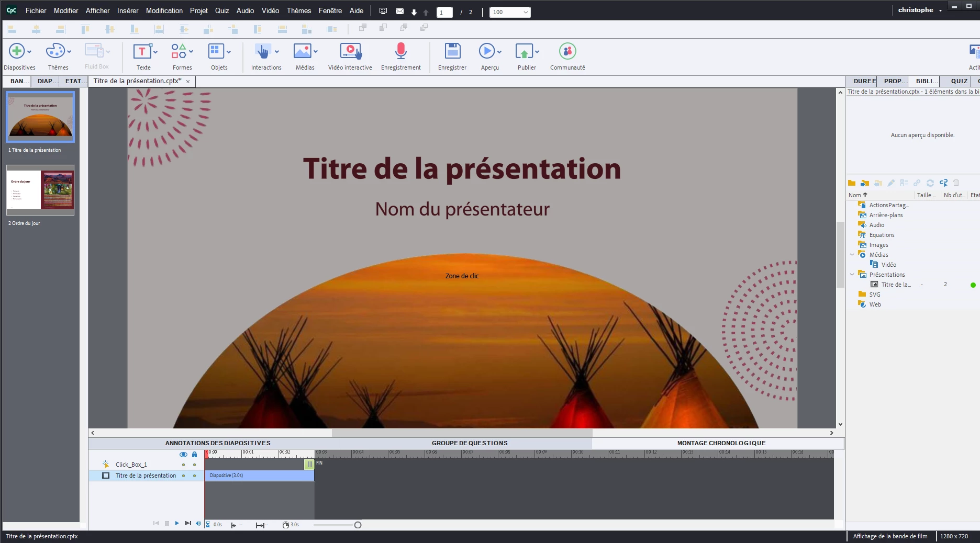Screen dimensions: 980x543
Task: Open the christophe workspace dropdown
Action: pyautogui.click(x=920, y=10)
